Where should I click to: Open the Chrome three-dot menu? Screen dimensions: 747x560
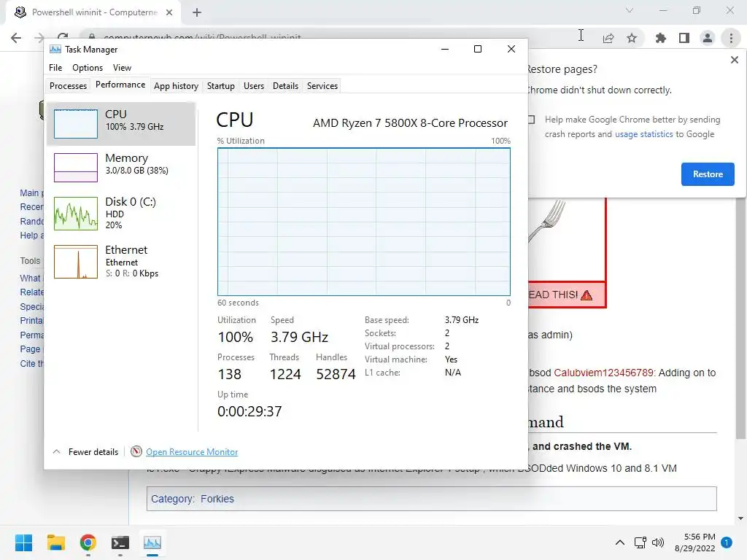click(731, 38)
